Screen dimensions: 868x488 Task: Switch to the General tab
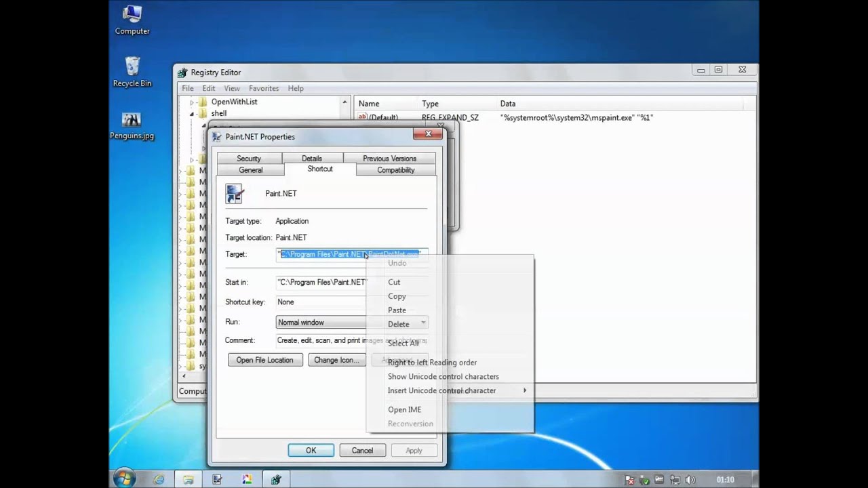251,170
